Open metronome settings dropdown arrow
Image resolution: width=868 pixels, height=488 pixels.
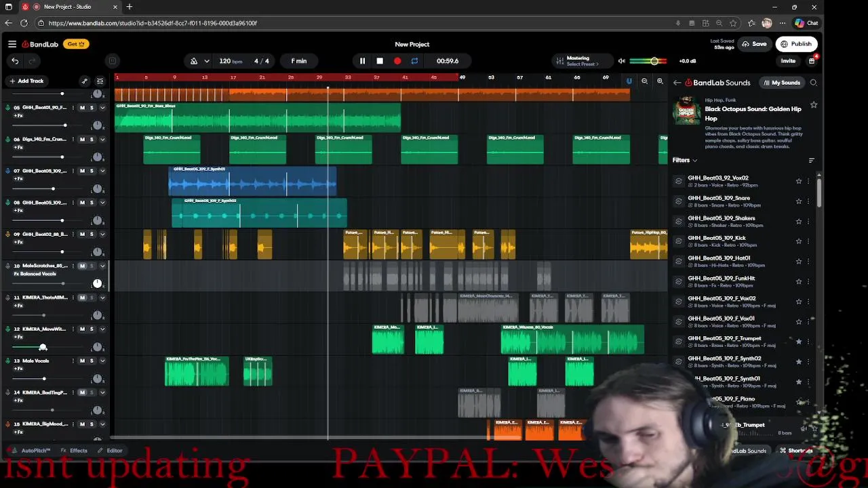click(206, 61)
